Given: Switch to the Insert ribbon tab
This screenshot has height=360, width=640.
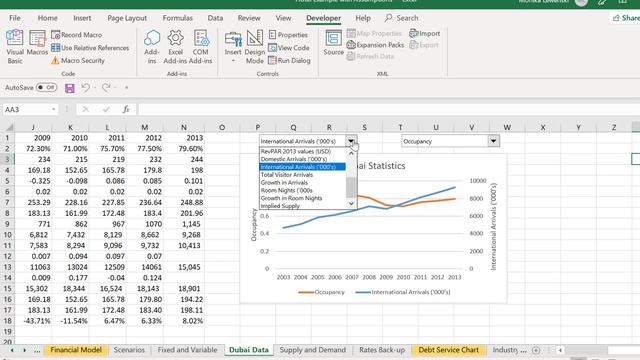Looking at the screenshot, I should tap(82, 18).
